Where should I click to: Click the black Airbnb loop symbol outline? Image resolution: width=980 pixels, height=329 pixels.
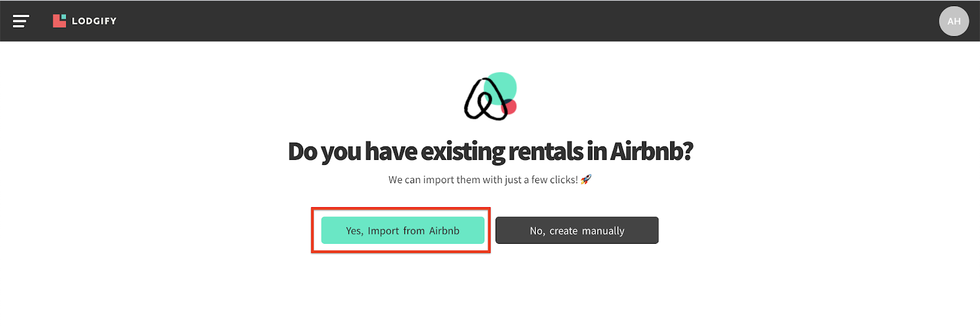(x=485, y=99)
